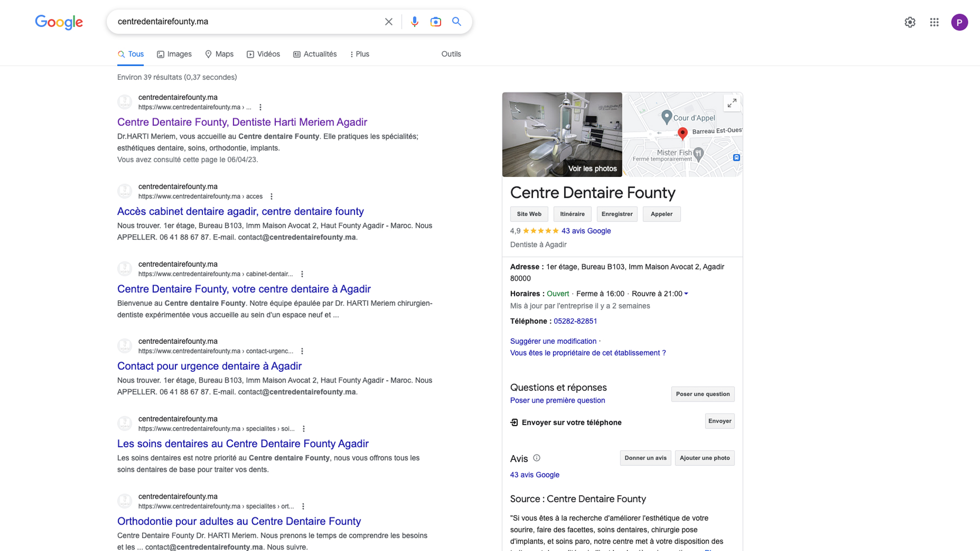Viewport: 980px width, 551px height.
Task: Switch to the Images tab
Action: tap(174, 54)
